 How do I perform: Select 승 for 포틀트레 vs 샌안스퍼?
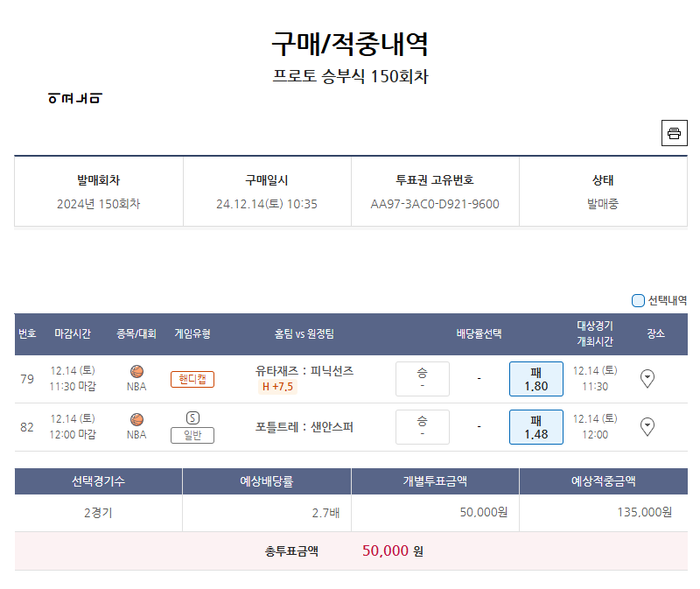(422, 426)
